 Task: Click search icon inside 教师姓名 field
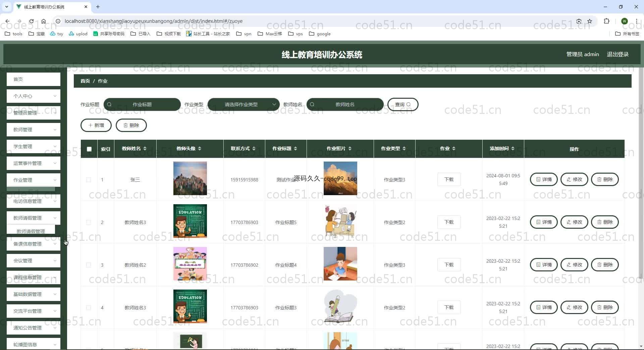tap(312, 104)
